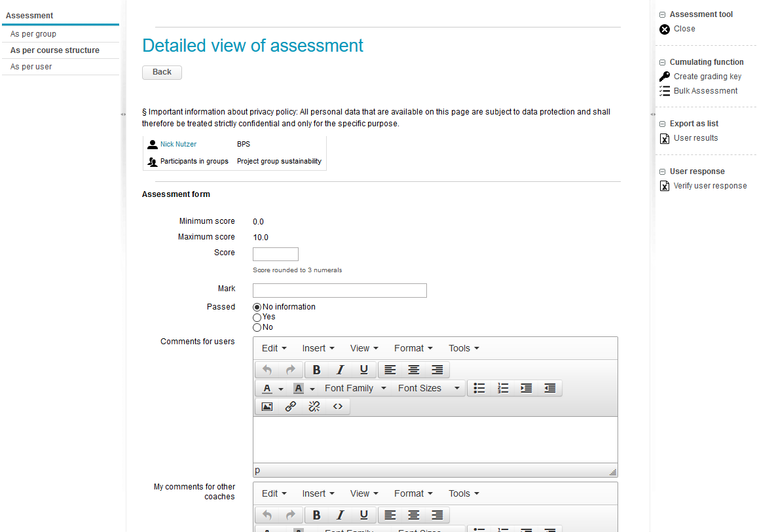The height and width of the screenshot is (532, 757).
Task: Click Underline in Comments for users editor
Action: pyautogui.click(x=363, y=370)
